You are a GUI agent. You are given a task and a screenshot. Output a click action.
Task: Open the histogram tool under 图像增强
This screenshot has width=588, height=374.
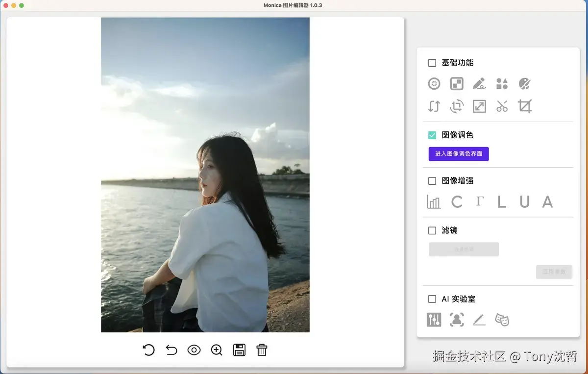[434, 201]
